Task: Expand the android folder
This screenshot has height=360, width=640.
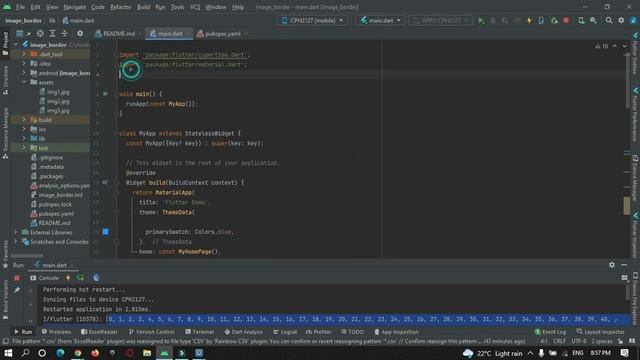Action: (24, 73)
